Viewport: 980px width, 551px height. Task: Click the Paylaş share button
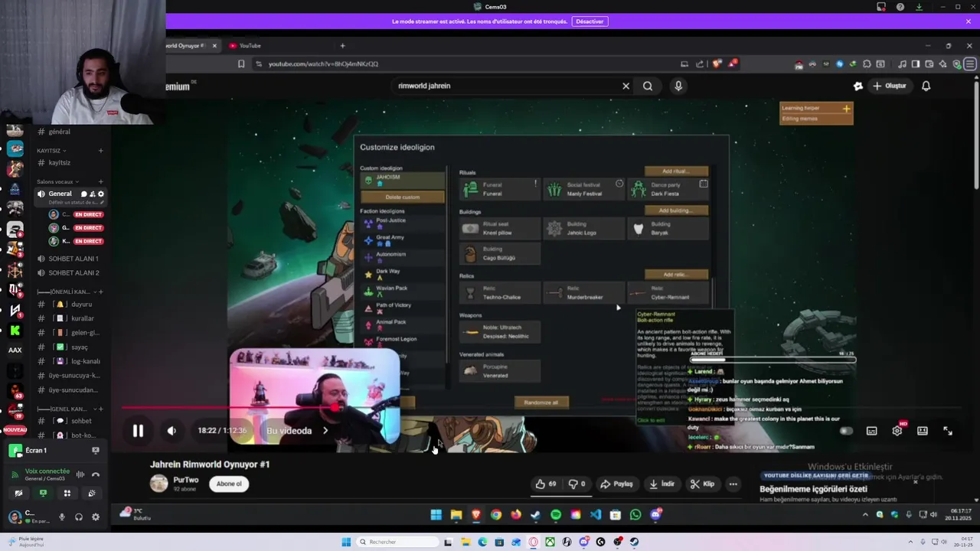(x=617, y=484)
